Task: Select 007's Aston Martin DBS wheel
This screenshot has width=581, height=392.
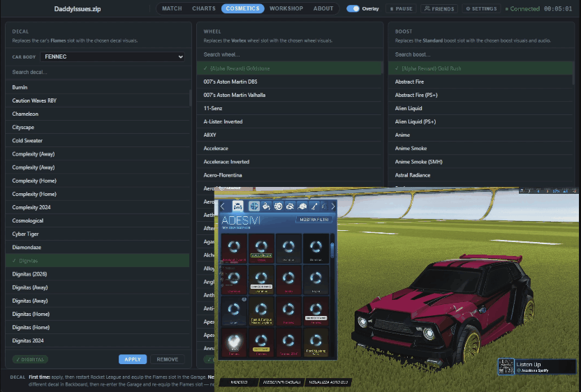Action: (x=290, y=82)
